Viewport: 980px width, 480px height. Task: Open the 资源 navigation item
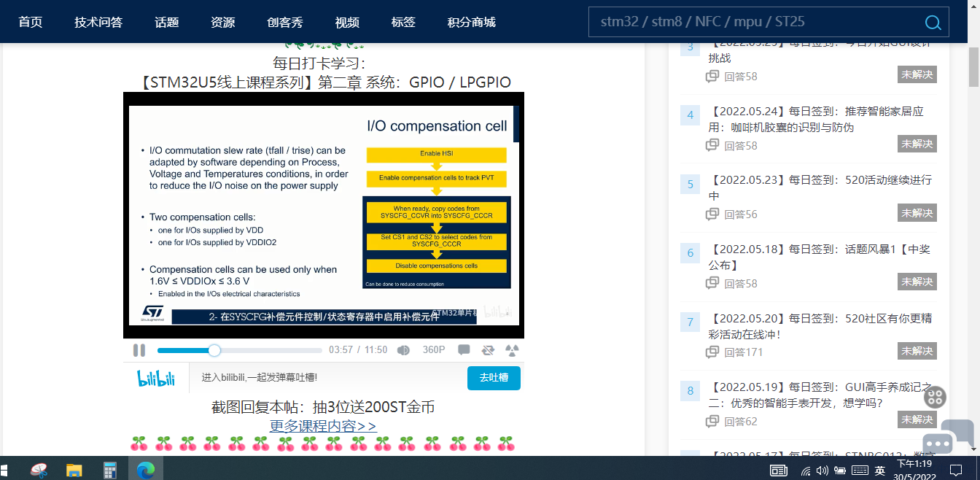pyautogui.click(x=223, y=22)
